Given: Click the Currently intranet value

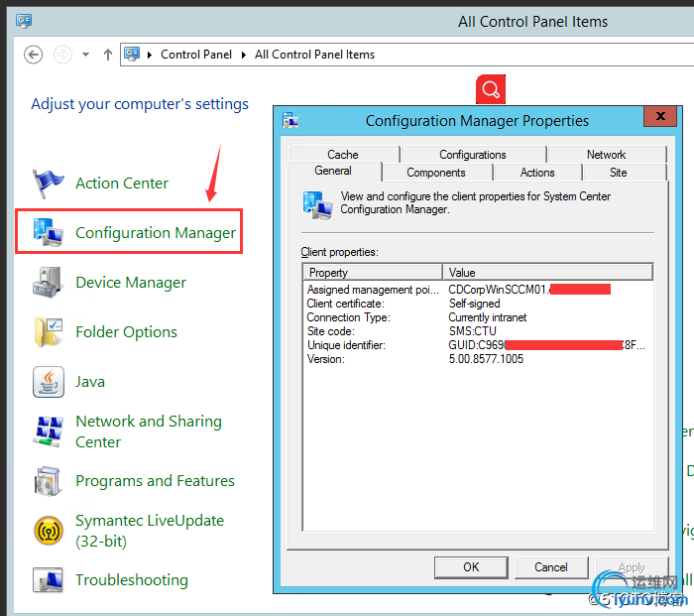Looking at the screenshot, I should (488, 317).
